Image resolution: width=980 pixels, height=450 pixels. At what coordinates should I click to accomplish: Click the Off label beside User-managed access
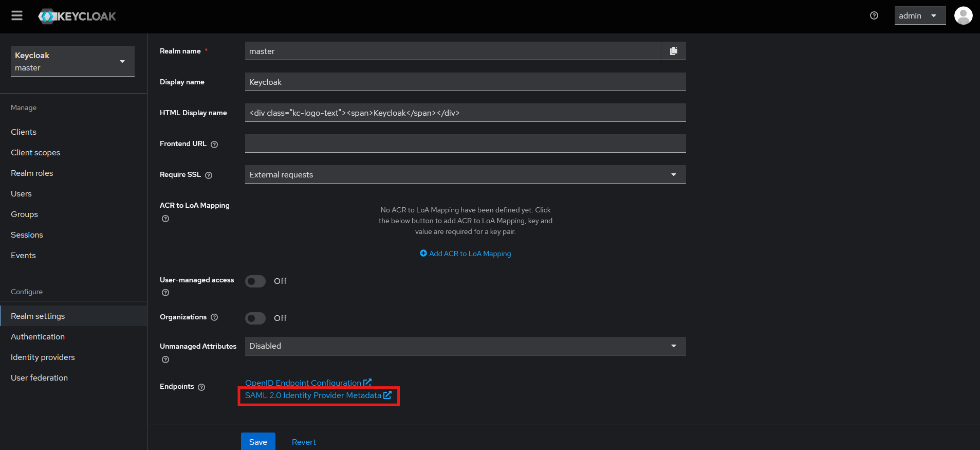tap(280, 281)
